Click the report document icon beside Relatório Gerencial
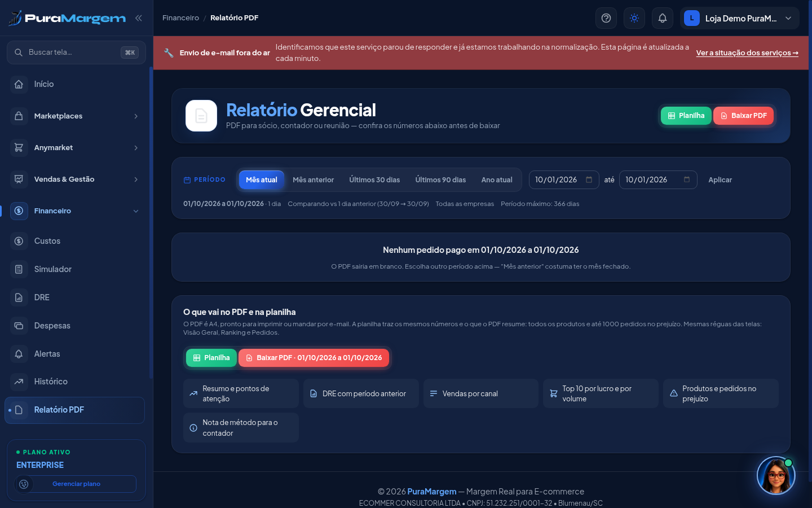This screenshot has height=508, width=812. (x=201, y=116)
